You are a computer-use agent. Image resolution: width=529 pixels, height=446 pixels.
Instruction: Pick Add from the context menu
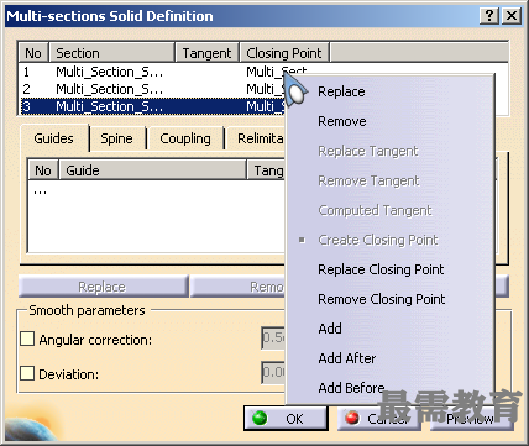point(330,328)
